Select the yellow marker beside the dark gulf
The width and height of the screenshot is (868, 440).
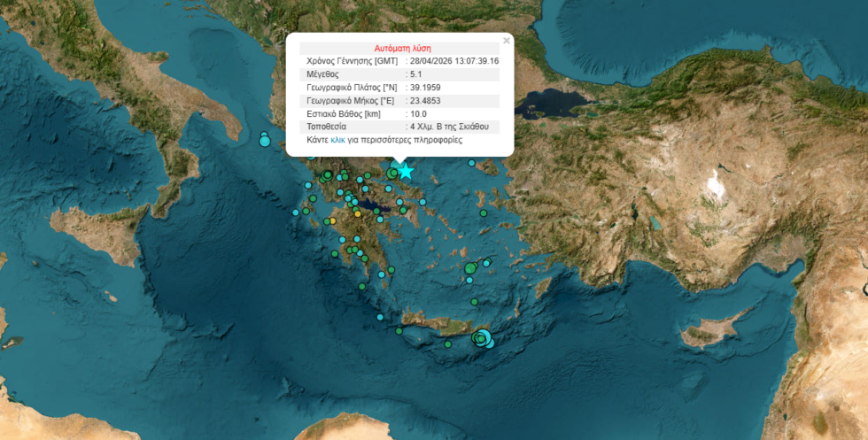click(x=358, y=213)
